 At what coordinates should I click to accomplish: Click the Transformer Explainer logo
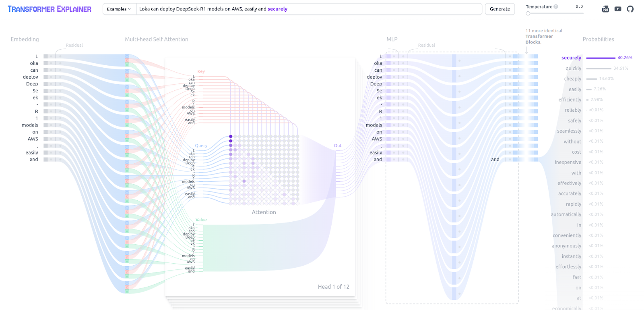click(50, 9)
